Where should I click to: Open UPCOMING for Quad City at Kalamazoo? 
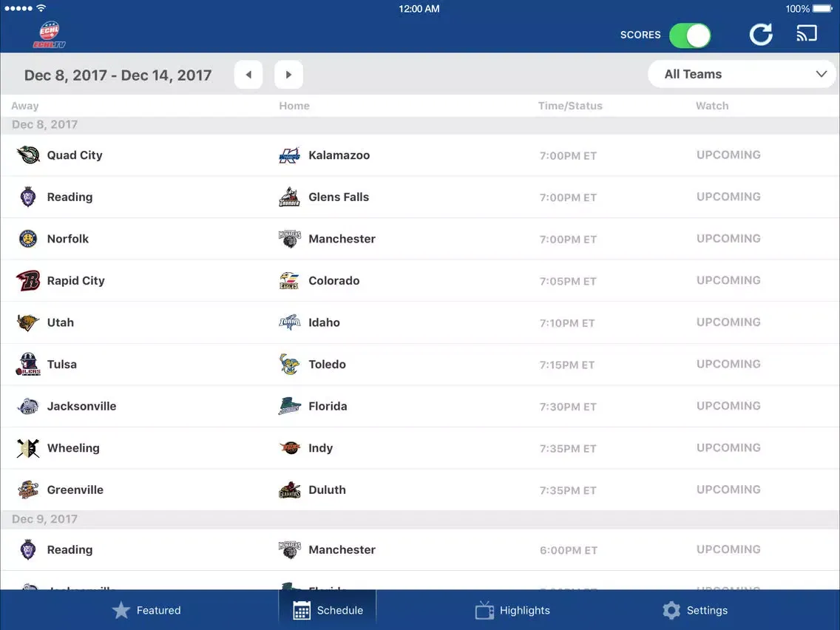728,155
